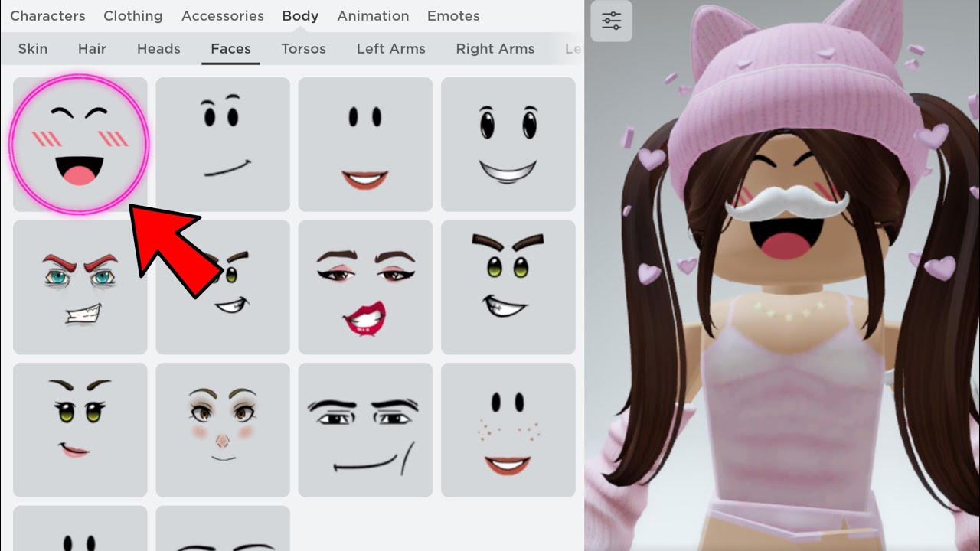Pick the freckled smiling face
This screenshot has width=980, height=551.
(x=508, y=429)
